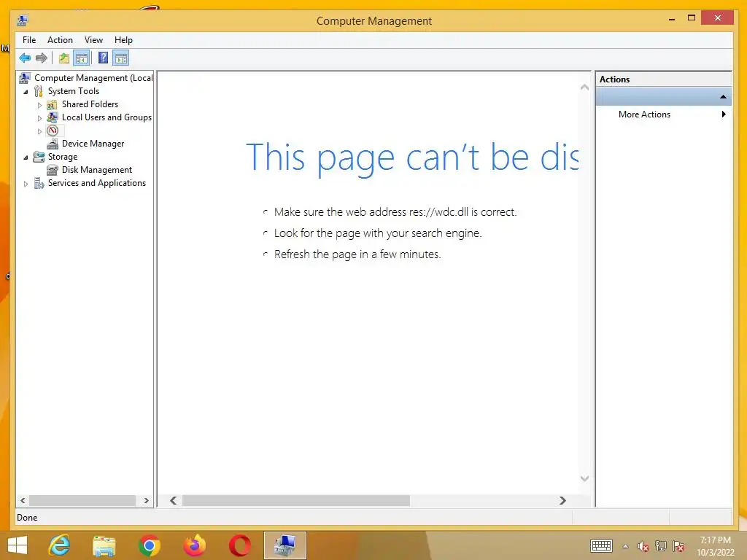The image size is (747, 560).
Task: Select Device Manager in the tree
Action: pos(93,144)
